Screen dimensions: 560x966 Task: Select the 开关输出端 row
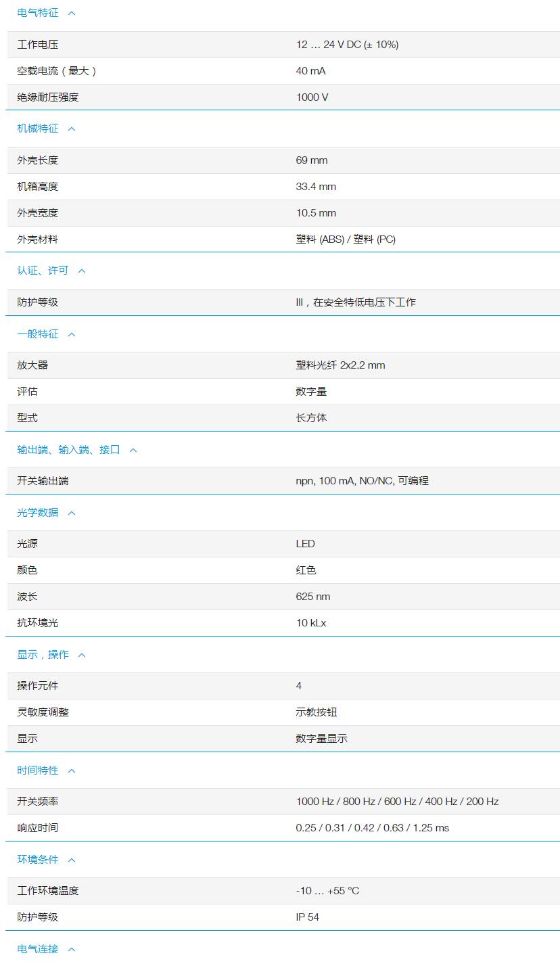(x=280, y=480)
